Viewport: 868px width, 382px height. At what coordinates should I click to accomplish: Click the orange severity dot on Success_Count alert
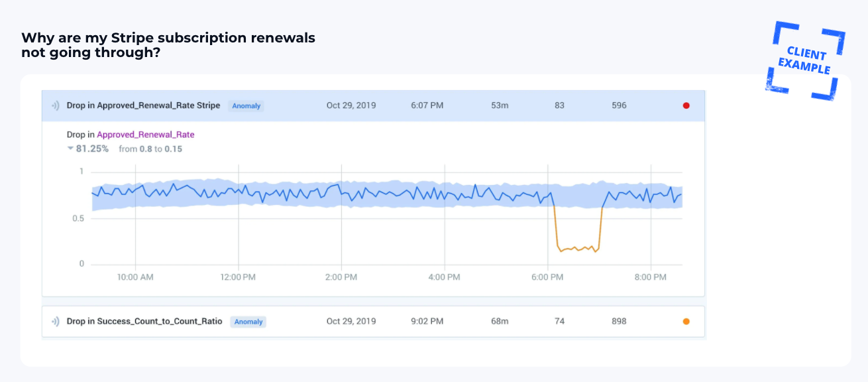686,322
